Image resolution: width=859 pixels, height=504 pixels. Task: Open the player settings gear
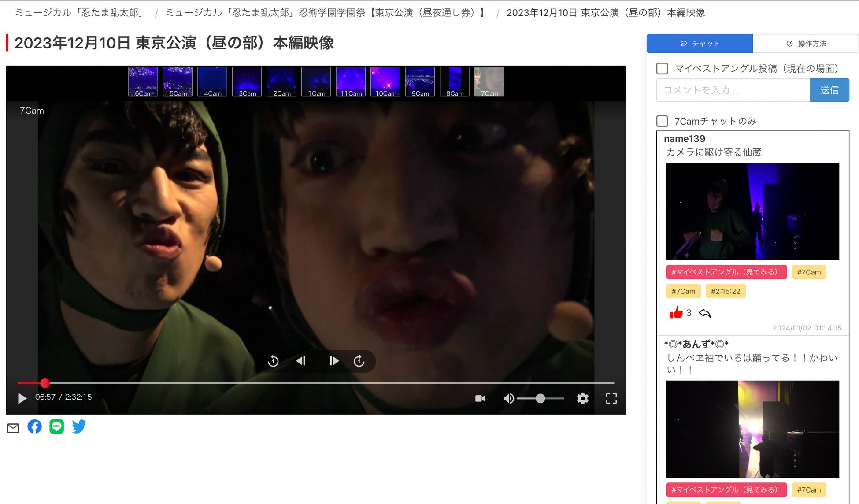click(582, 399)
